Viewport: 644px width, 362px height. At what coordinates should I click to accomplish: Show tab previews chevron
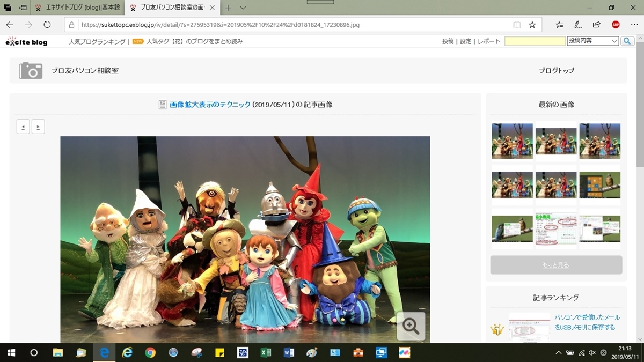click(x=243, y=8)
